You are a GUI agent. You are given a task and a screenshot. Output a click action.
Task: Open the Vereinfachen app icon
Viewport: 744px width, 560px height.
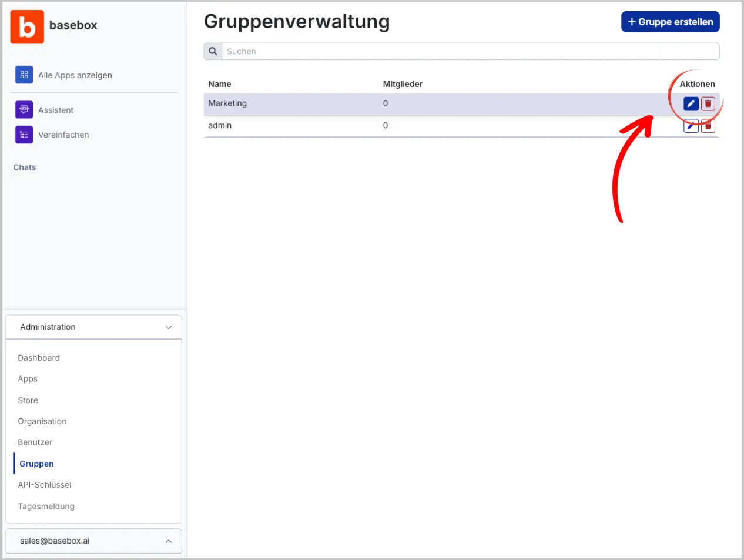pos(24,135)
